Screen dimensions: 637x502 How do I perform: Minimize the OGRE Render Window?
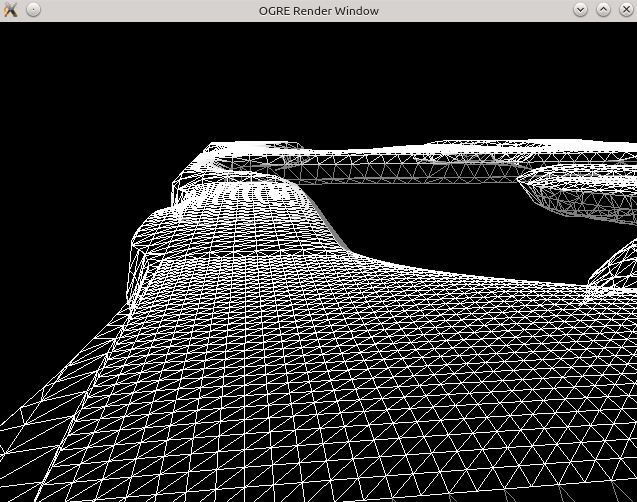coord(580,10)
